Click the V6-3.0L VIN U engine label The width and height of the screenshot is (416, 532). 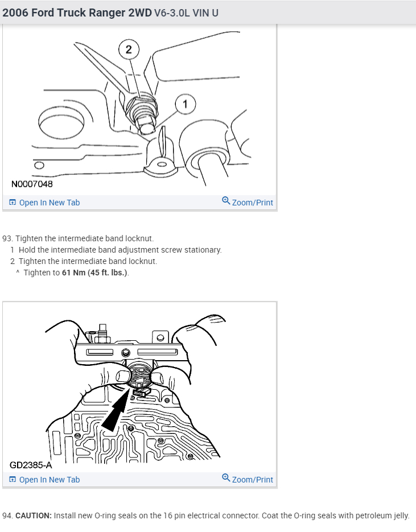coord(186,13)
